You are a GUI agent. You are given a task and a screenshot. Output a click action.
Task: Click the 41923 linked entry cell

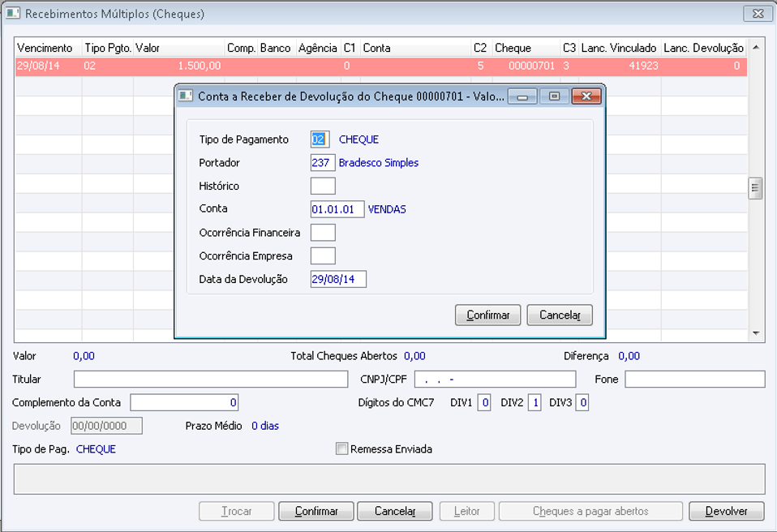[x=620, y=66]
